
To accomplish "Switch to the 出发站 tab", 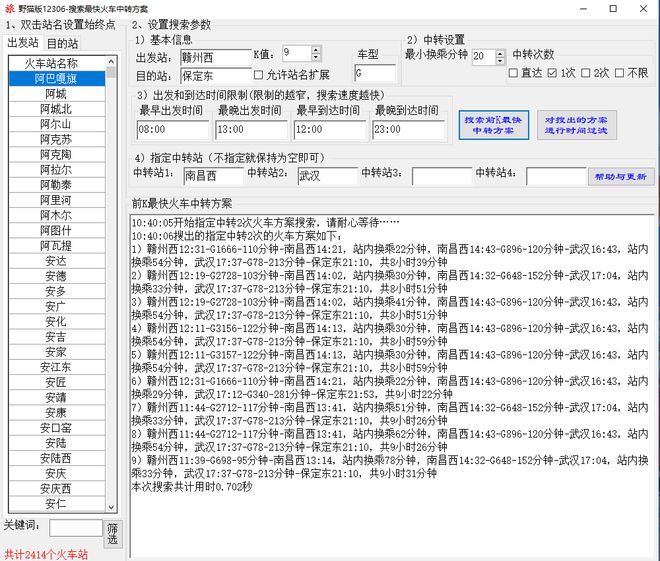I will [x=23, y=43].
